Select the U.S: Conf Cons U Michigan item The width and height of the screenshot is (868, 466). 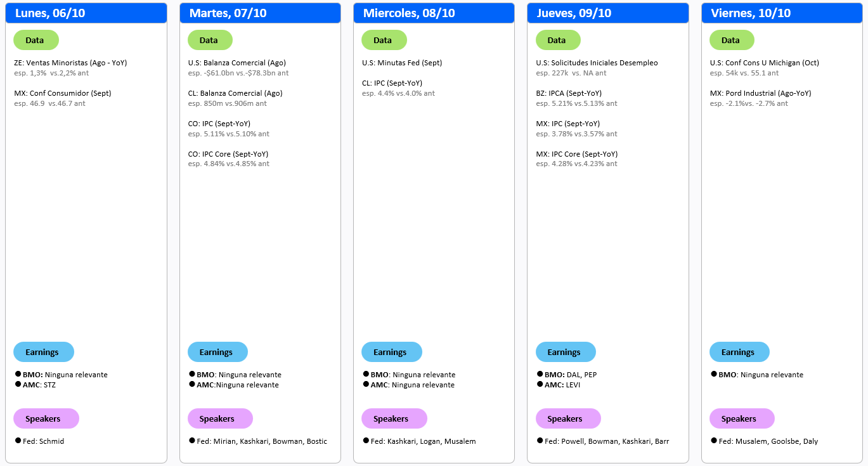click(764, 63)
